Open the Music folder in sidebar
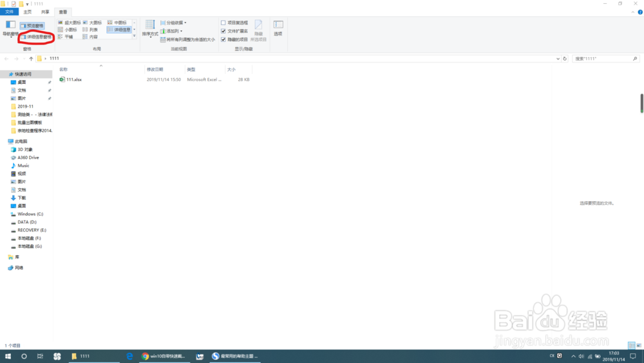Screen dimensions: 644x363 click(23, 166)
